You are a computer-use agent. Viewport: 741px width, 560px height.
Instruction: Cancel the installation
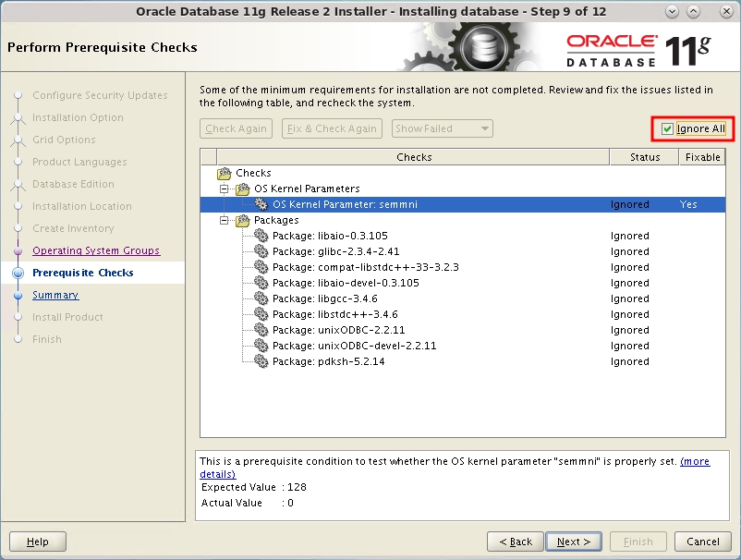coord(703,542)
